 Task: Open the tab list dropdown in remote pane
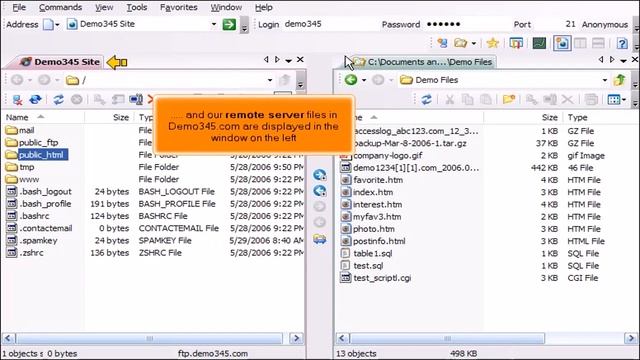pyautogui.click(x=289, y=60)
